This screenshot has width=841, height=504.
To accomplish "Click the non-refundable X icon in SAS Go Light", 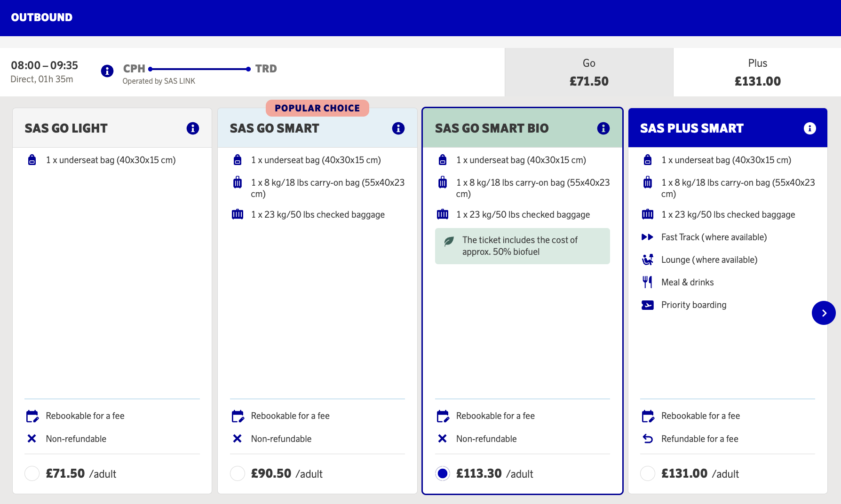I will coord(32,439).
